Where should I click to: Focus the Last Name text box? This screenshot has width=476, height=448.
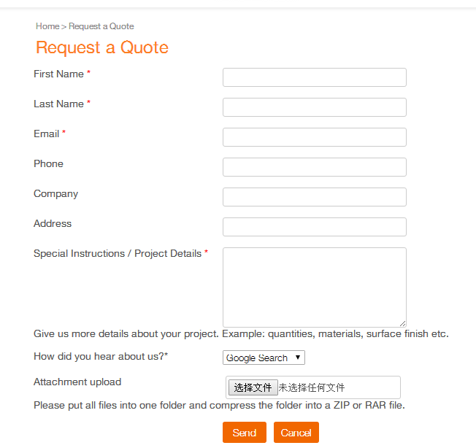click(315, 107)
